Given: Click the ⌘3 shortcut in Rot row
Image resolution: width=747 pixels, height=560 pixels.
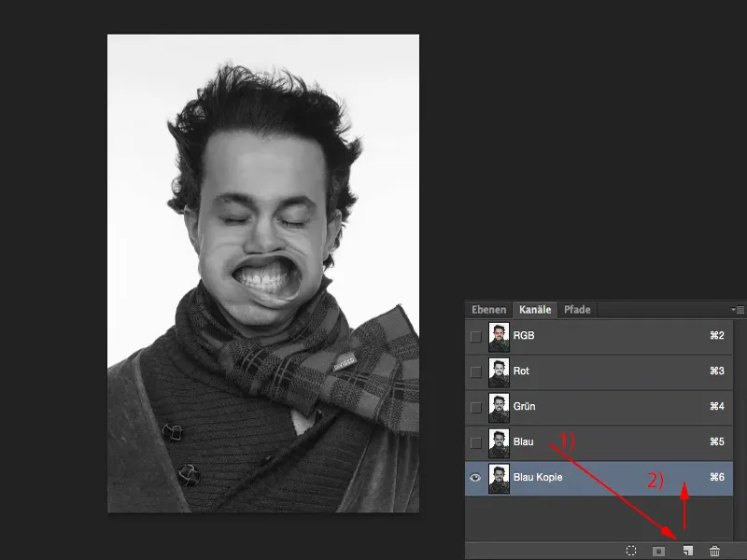Looking at the screenshot, I should (x=717, y=371).
